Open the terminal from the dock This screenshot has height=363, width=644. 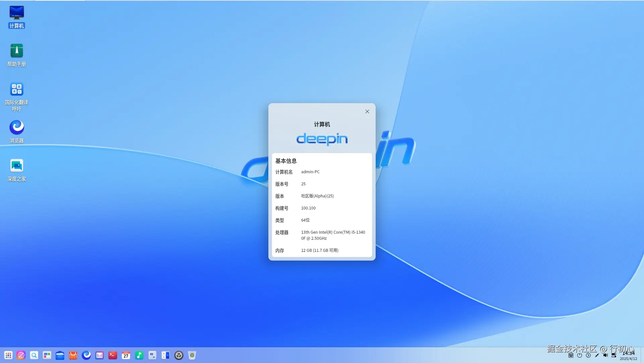(113, 355)
